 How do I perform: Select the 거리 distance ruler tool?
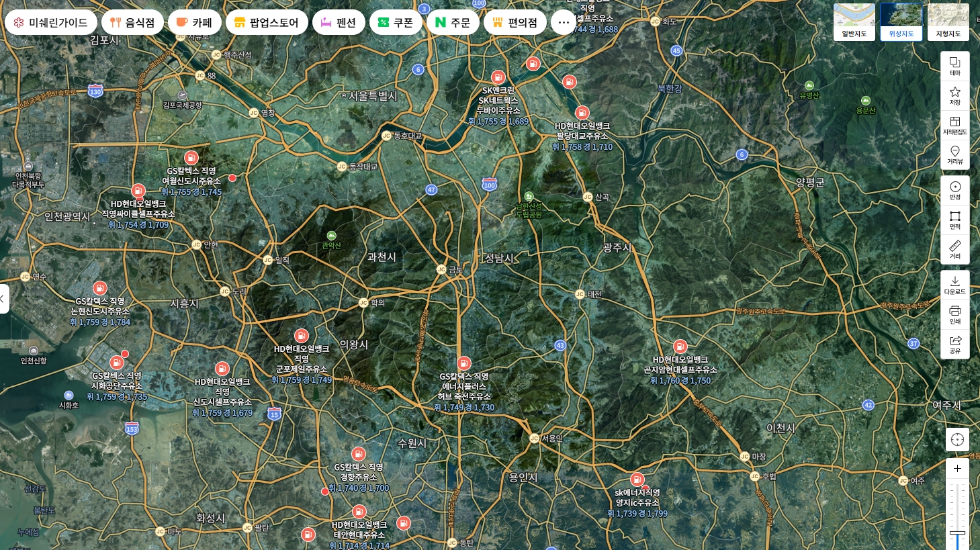coord(955,250)
